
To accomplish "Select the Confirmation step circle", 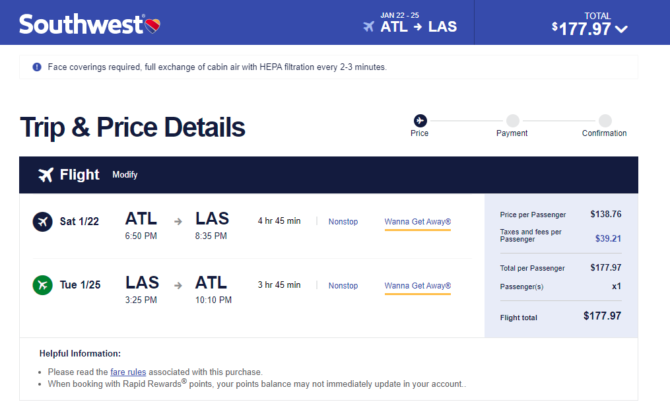I will [605, 120].
